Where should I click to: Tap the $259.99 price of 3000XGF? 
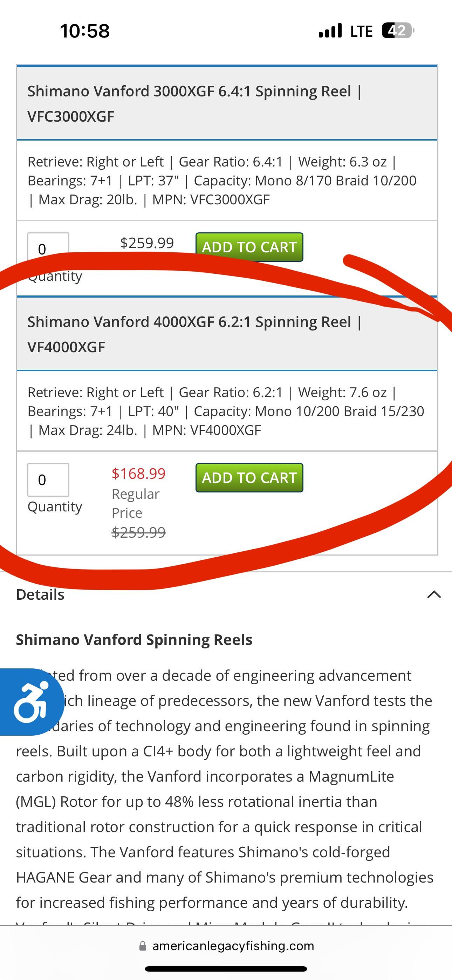[147, 243]
